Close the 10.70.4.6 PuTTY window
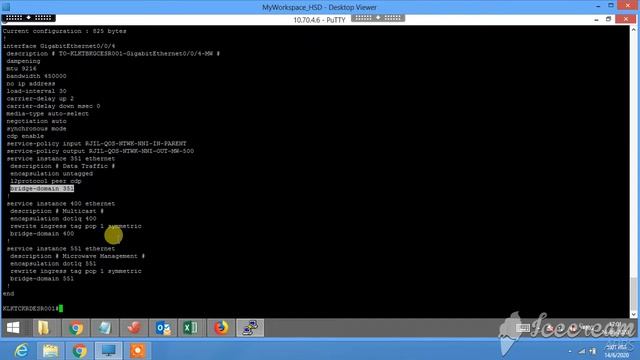 pyautogui.click(x=625, y=19)
